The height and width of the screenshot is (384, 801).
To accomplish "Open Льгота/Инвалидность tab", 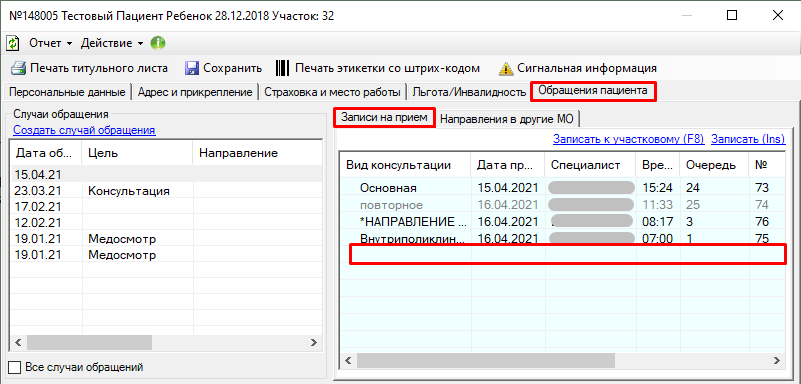I will coord(469,92).
